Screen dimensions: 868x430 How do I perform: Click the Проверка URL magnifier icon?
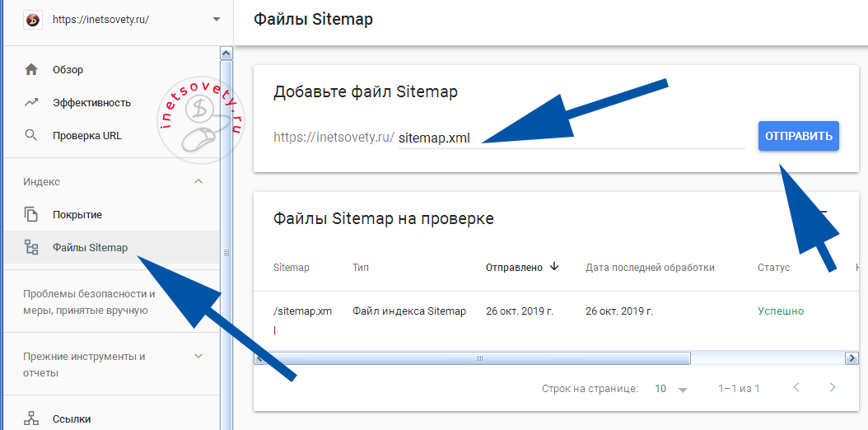pos(31,136)
